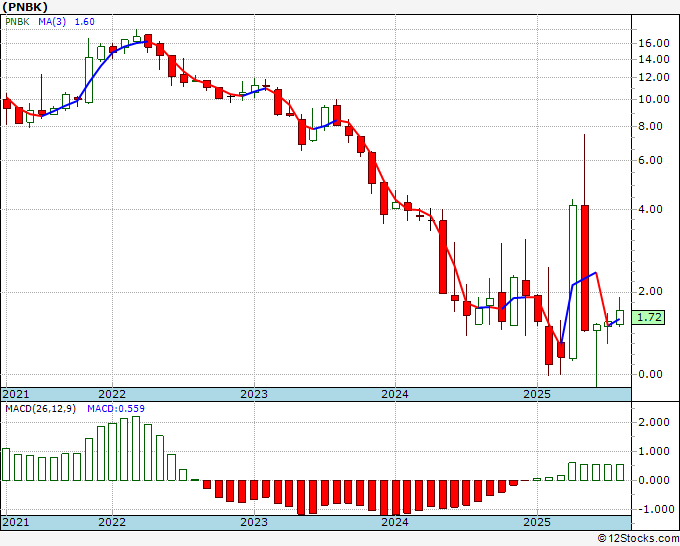Click the 2.000 MACD axis label
Viewport: 680px width, 546px height.
coord(654,422)
